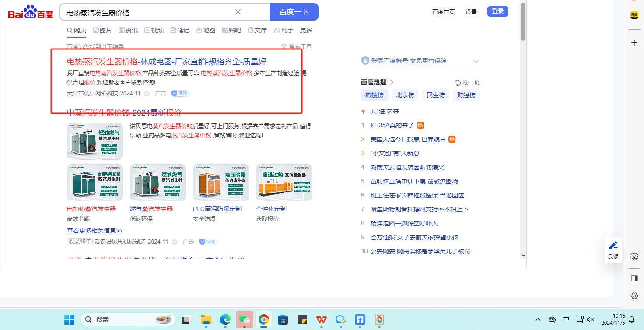
Task: Open WeChat from the taskbar
Action: click(244, 320)
